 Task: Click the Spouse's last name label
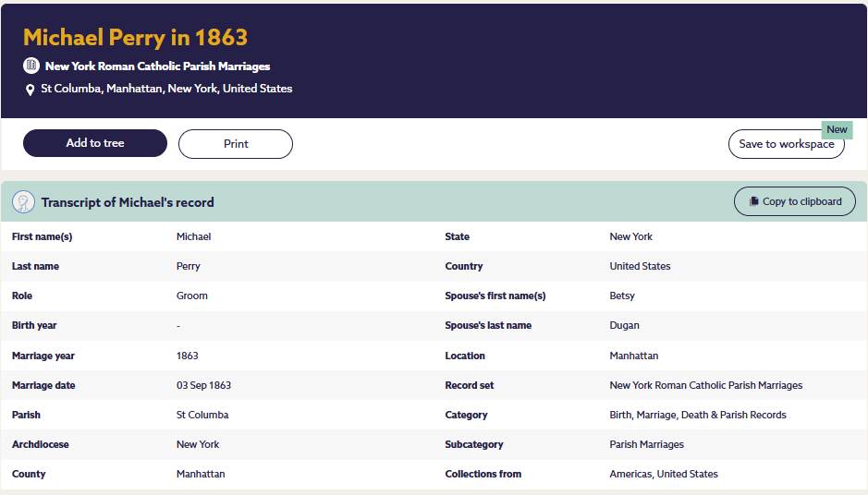(x=488, y=326)
